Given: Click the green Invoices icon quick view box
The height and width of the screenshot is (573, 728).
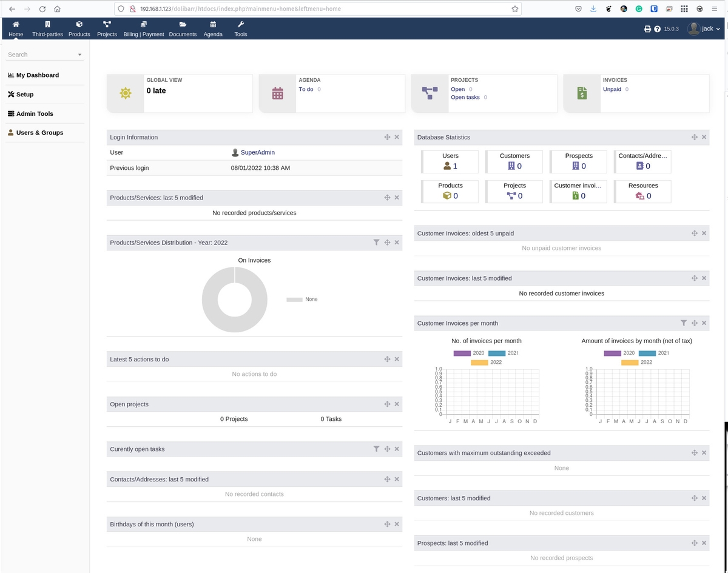Looking at the screenshot, I should (x=582, y=93).
